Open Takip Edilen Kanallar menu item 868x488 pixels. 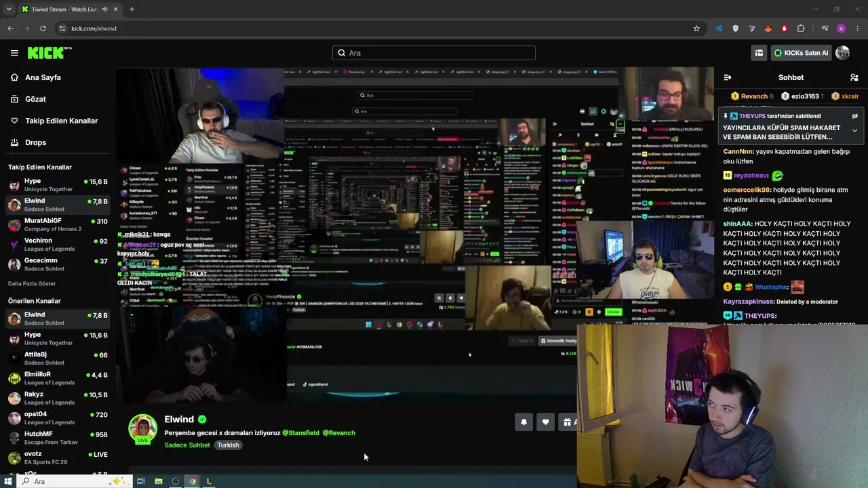coord(61,121)
